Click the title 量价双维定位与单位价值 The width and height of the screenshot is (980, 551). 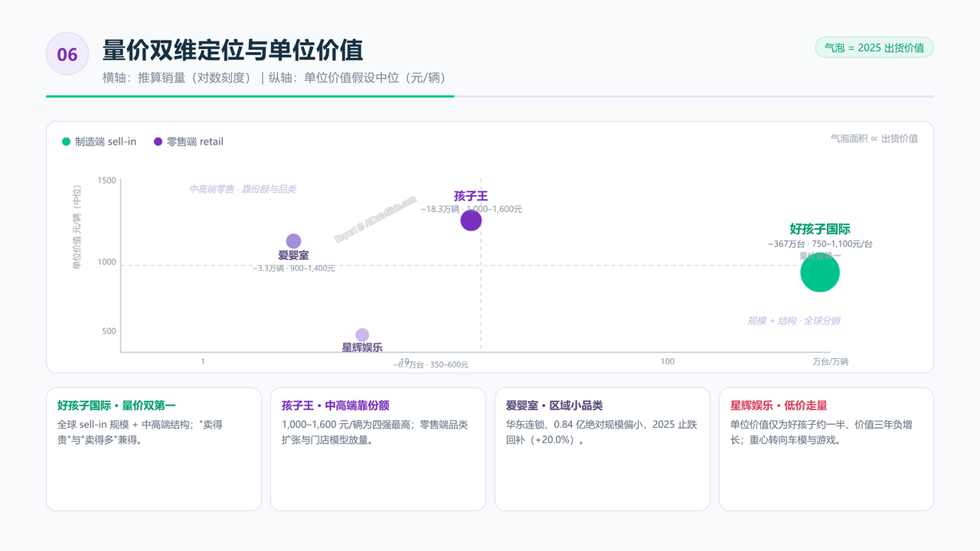pos(233,50)
